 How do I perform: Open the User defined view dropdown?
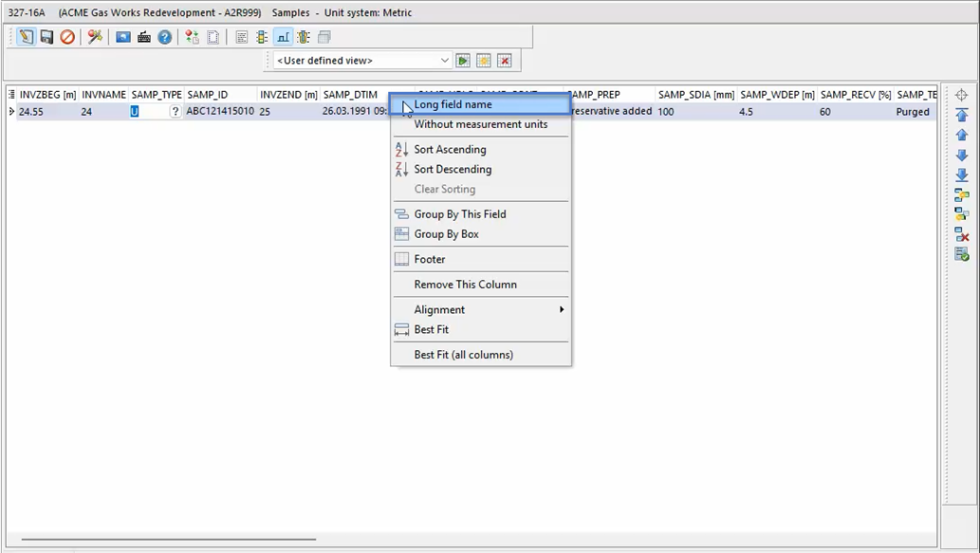(362, 61)
